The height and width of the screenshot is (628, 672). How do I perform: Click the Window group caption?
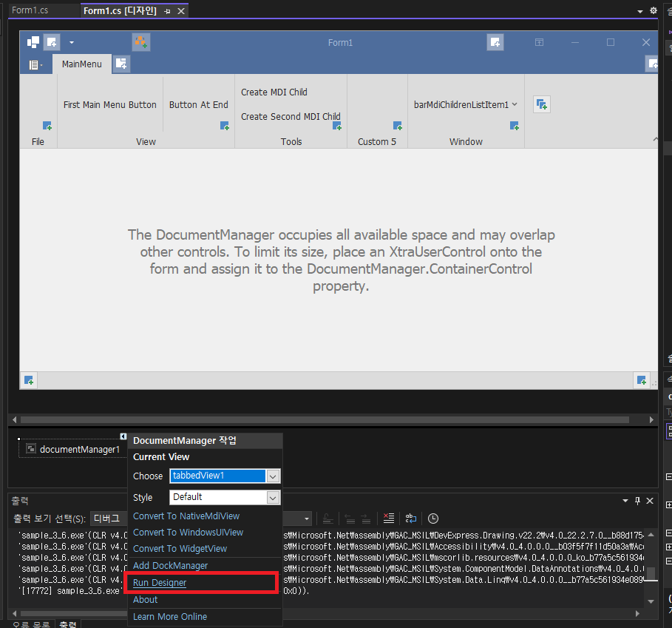[466, 141]
